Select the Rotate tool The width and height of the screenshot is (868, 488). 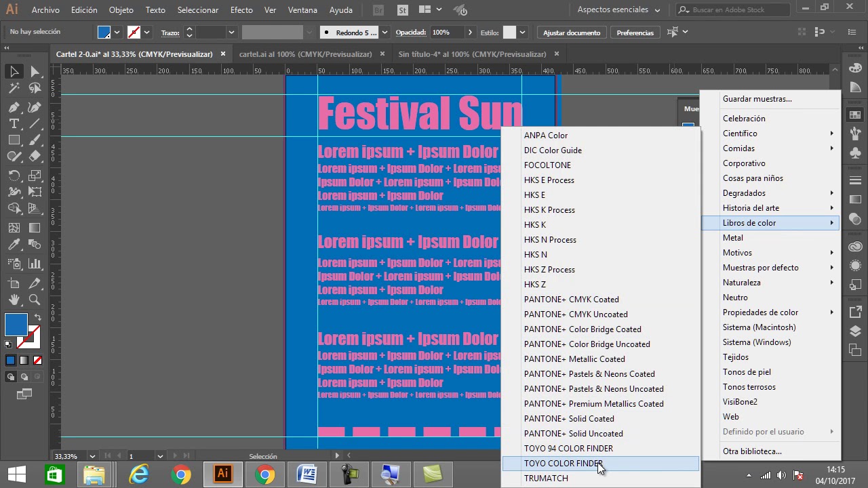point(14,176)
